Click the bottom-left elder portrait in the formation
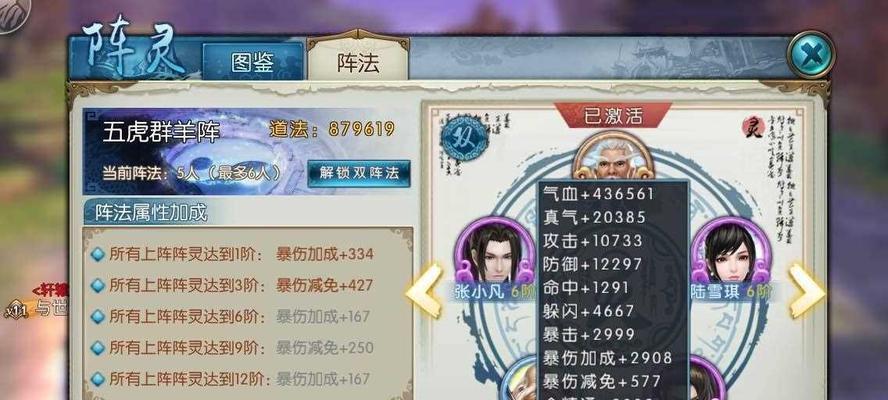Viewport: 888px width, 400px height. [518, 379]
